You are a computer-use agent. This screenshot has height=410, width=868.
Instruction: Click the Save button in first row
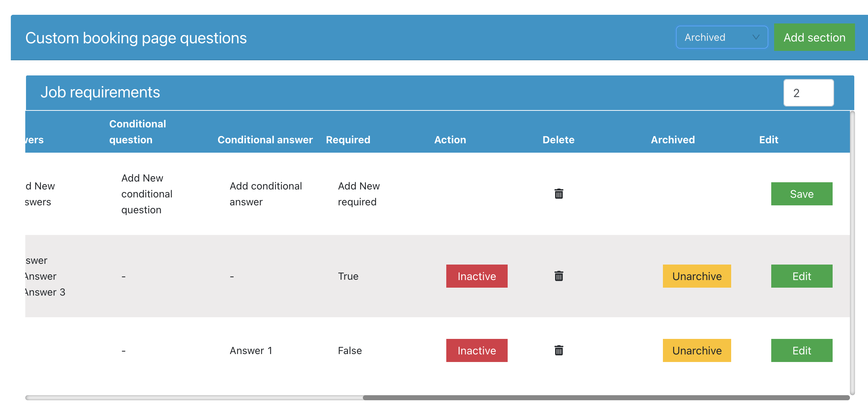point(802,194)
